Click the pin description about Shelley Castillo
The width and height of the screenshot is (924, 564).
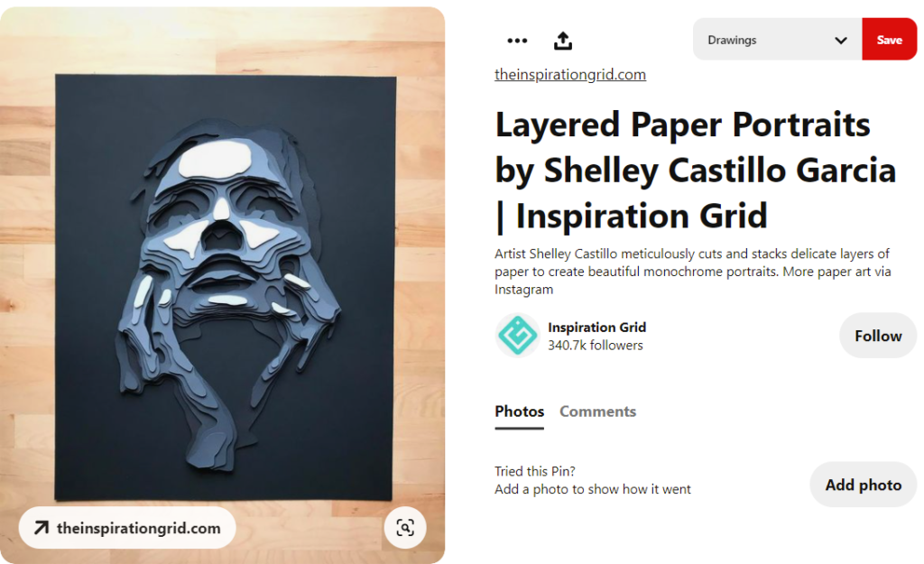point(692,271)
